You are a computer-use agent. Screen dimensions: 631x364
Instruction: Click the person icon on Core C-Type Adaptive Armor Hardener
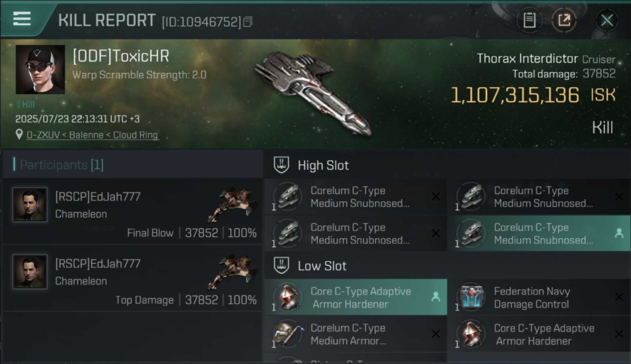[435, 297]
